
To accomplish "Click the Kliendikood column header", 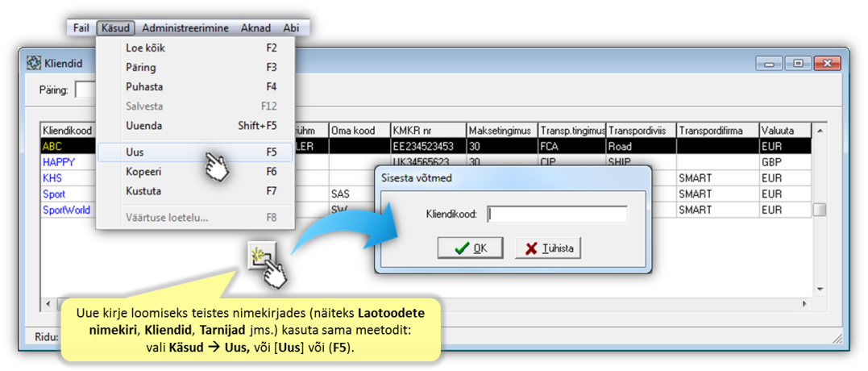I will coord(69,131).
